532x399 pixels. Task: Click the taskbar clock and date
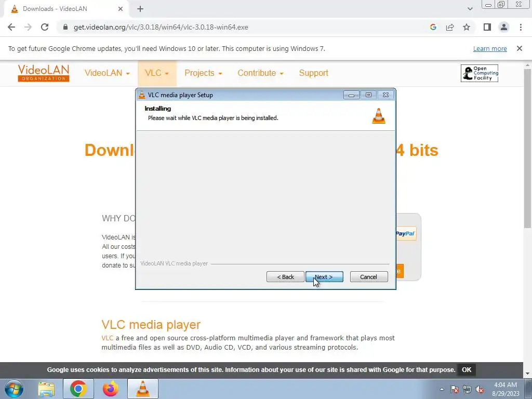point(506,389)
